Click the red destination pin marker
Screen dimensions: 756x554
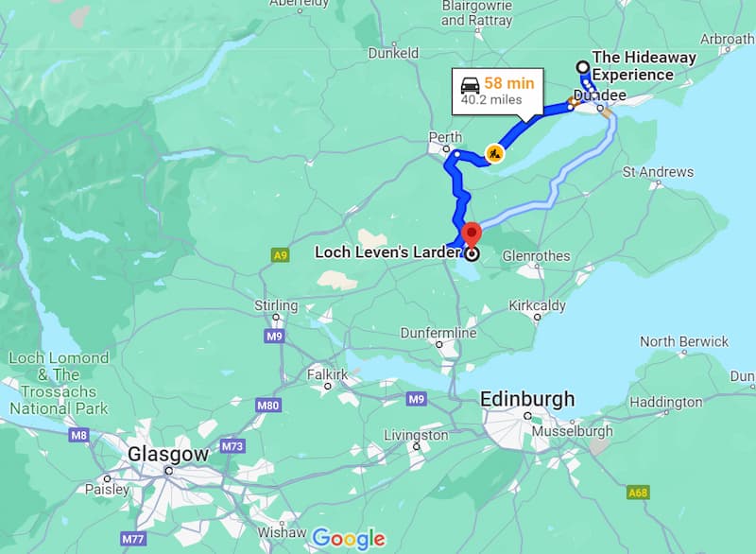[x=472, y=235]
